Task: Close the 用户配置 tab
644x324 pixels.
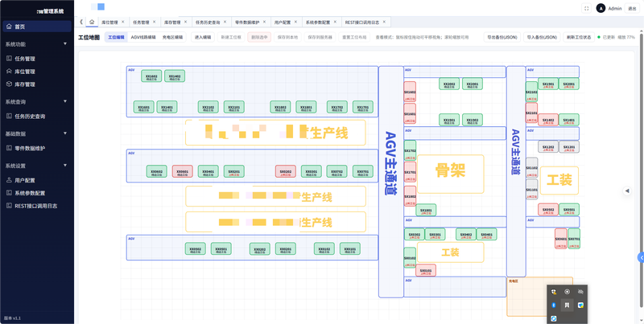Action: (x=295, y=22)
